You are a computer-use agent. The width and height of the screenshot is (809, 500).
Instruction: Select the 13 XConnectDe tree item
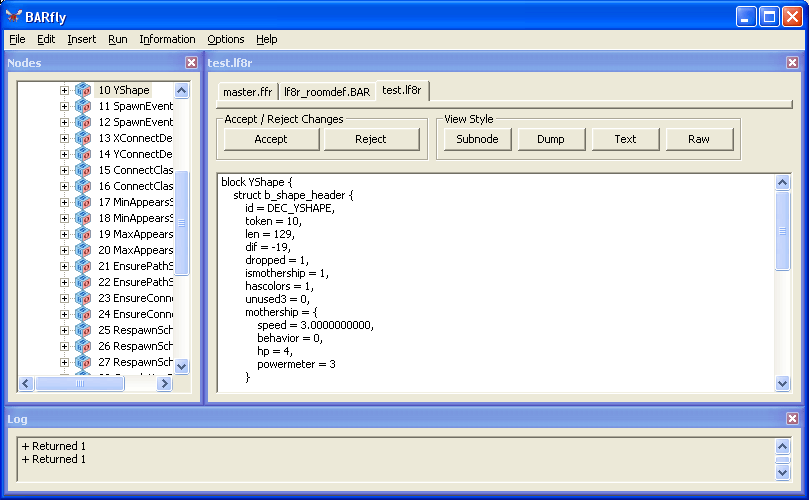click(x=135, y=138)
